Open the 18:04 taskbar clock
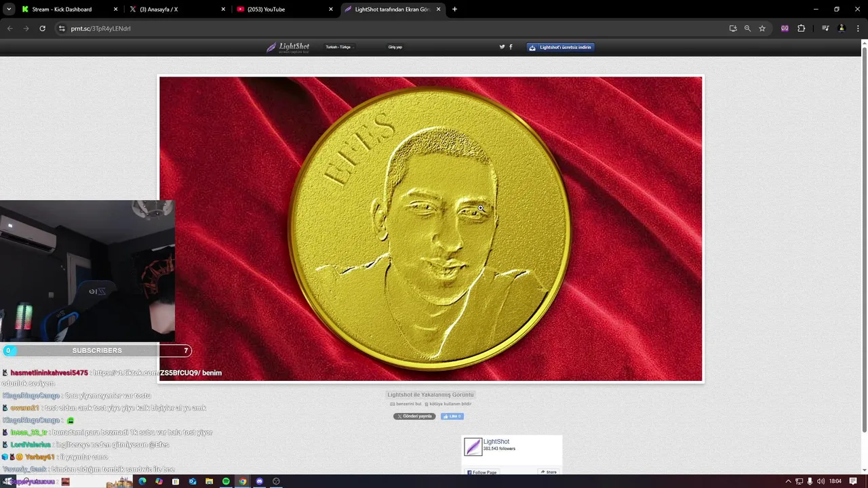This screenshot has height=488, width=868. 836,481
